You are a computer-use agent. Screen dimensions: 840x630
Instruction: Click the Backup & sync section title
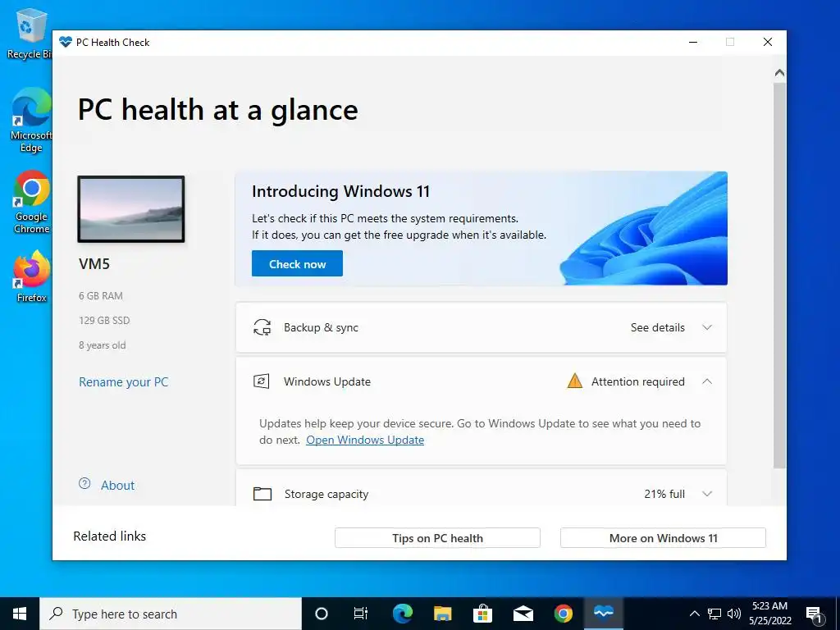pyautogui.click(x=321, y=327)
